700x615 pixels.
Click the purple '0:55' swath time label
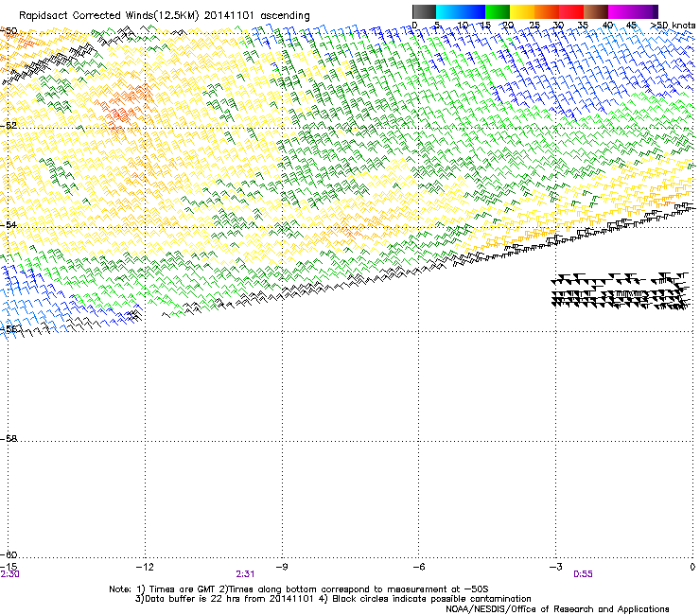tap(583, 574)
